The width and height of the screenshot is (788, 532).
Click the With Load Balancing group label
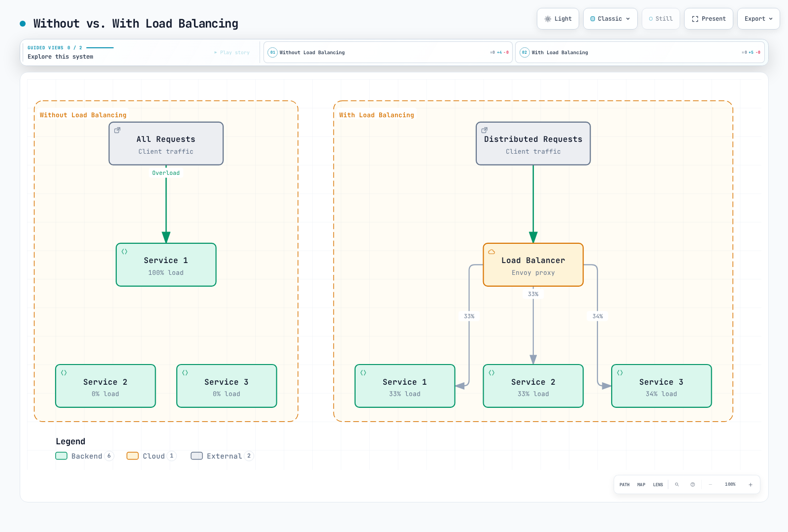coord(377,115)
